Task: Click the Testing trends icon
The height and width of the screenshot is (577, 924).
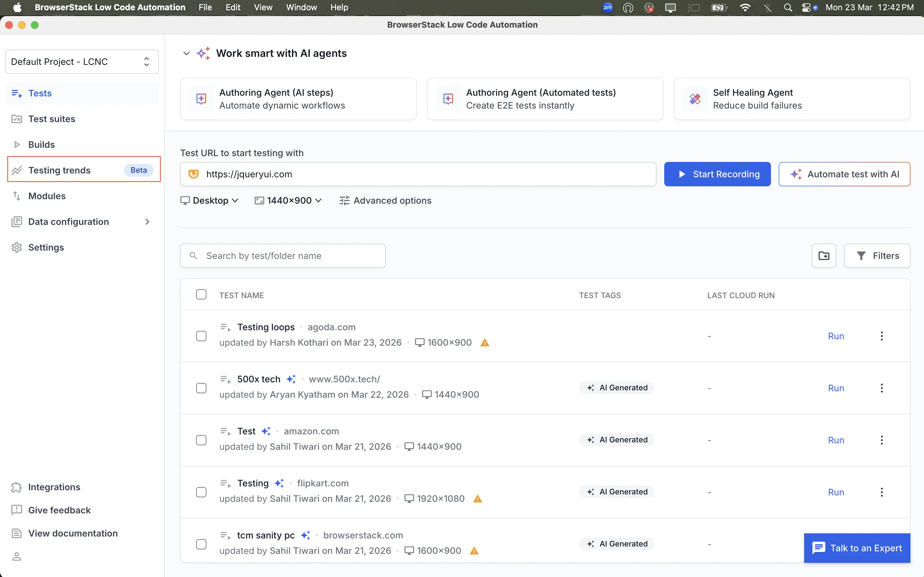Action: [17, 170]
